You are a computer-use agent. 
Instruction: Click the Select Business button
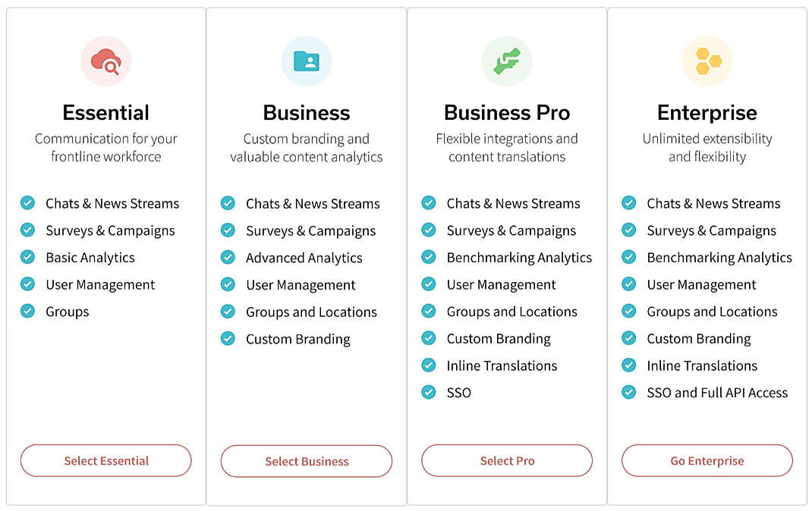point(307,460)
